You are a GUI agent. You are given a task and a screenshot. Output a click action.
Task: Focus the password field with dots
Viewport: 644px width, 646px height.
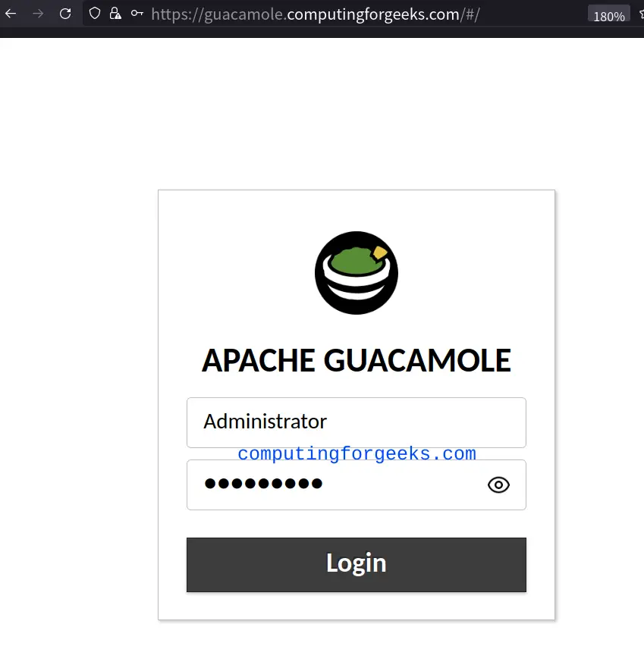pos(357,485)
